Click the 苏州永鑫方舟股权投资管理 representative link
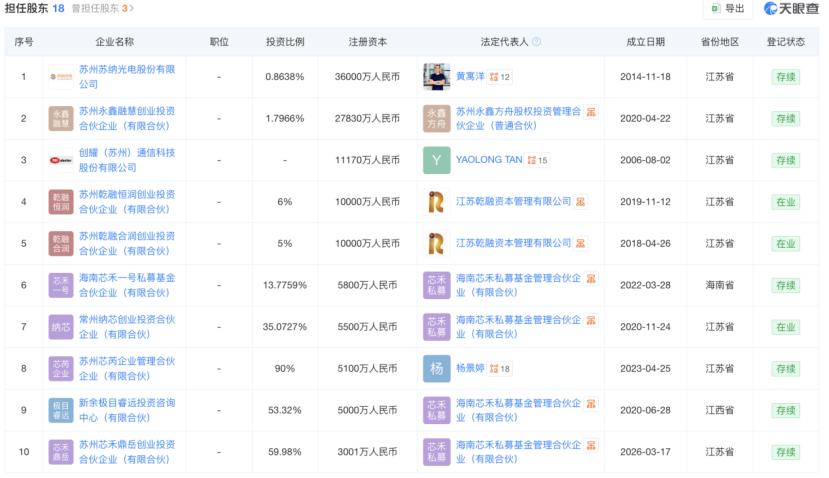 click(518, 118)
